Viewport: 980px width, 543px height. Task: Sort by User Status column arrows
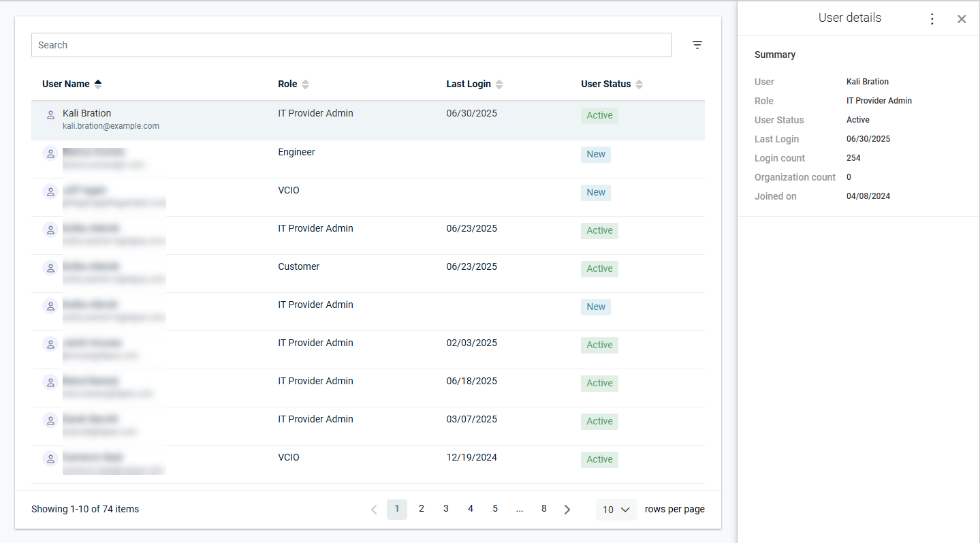639,84
